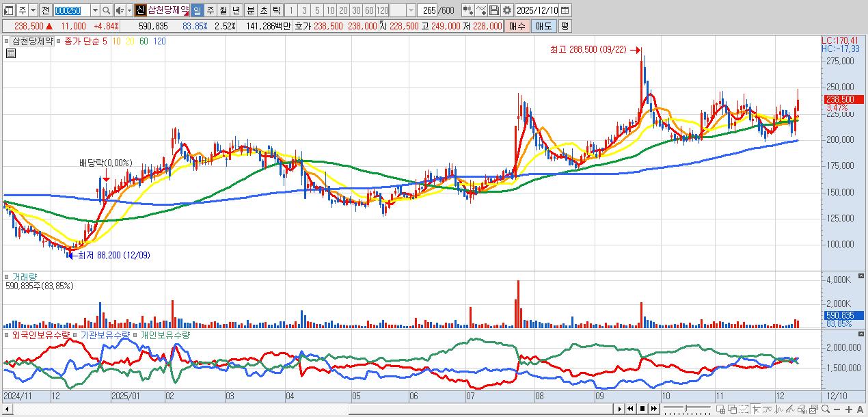This screenshot has width=868, height=417.
Task: Select the 일 (daily) period toggle
Action: point(197,10)
